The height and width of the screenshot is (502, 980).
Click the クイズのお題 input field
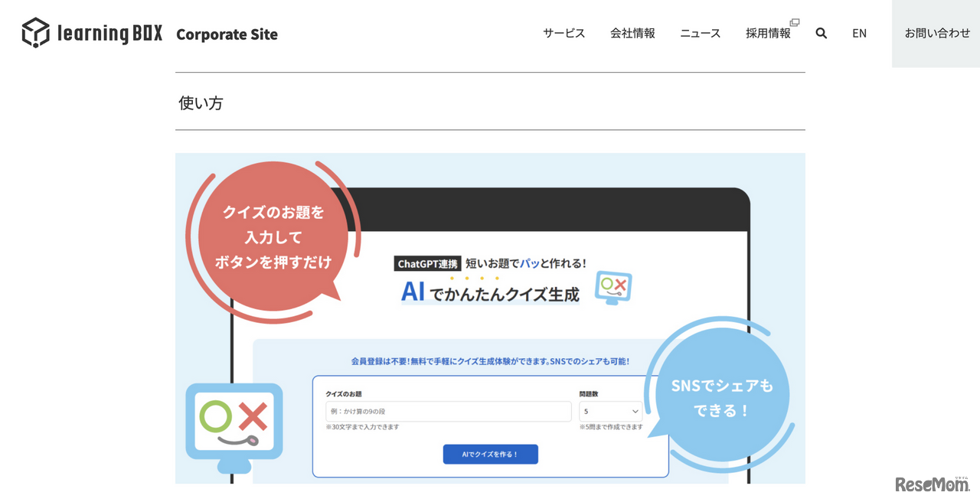point(449,412)
